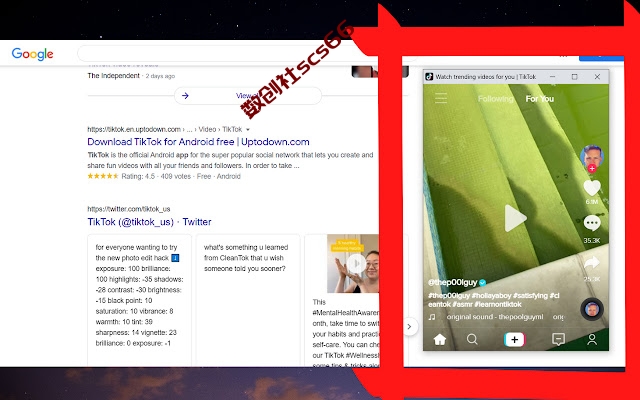Screen dimensions: 640x400
Task: Click the 35.3K comment count
Action: [x=592, y=240]
